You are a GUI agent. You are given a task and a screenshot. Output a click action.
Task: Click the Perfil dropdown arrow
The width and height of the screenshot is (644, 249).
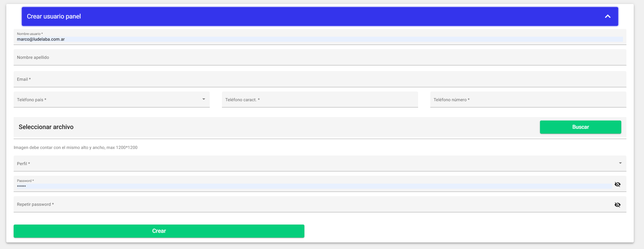point(620,163)
